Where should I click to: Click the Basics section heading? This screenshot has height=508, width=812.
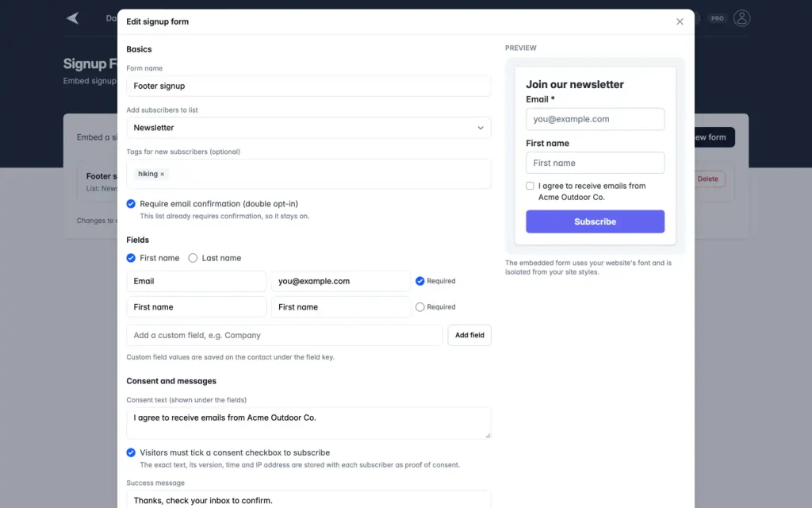coord(139,49)
